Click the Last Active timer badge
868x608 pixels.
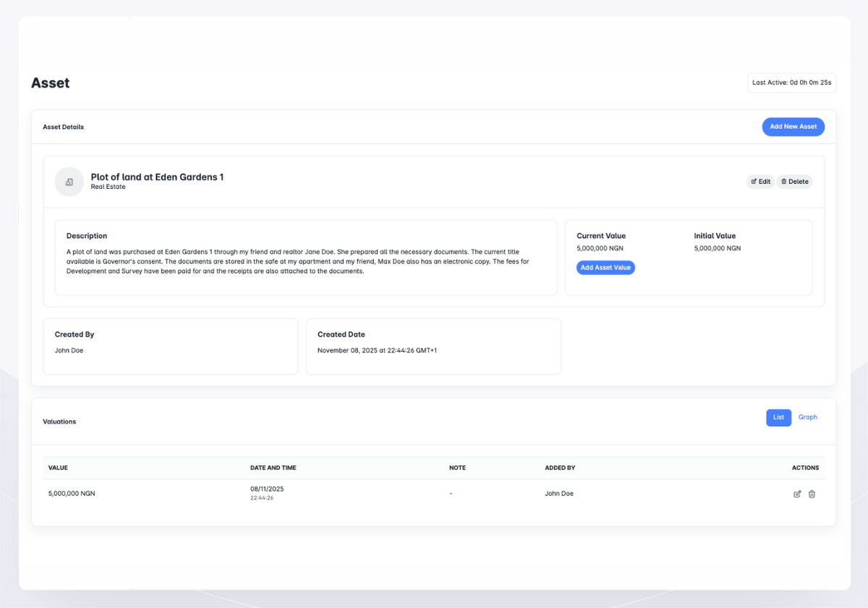coord(791,83)
